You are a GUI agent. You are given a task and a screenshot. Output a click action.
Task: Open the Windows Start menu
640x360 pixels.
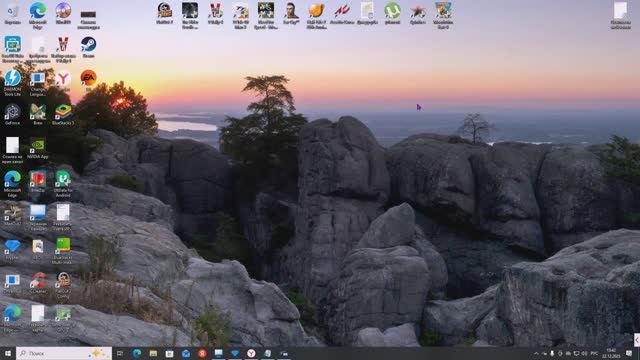[7, 353]
